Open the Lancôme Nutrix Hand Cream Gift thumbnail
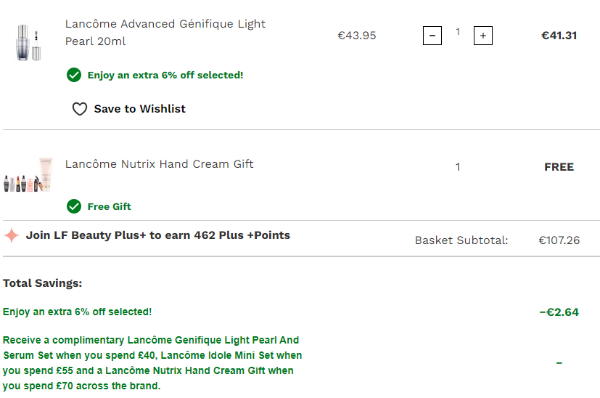 click(28, 175)
